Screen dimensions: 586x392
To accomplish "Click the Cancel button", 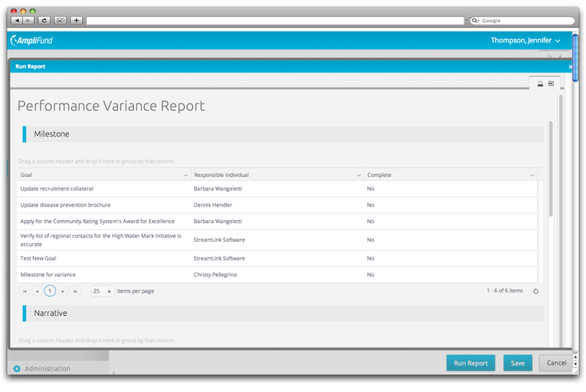I will 555,363.
